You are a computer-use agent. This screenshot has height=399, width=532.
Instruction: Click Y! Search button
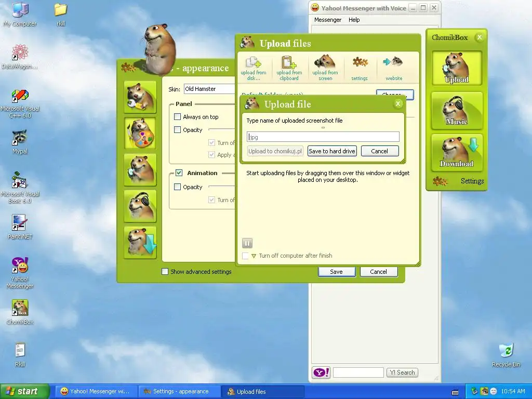(403, 373)
